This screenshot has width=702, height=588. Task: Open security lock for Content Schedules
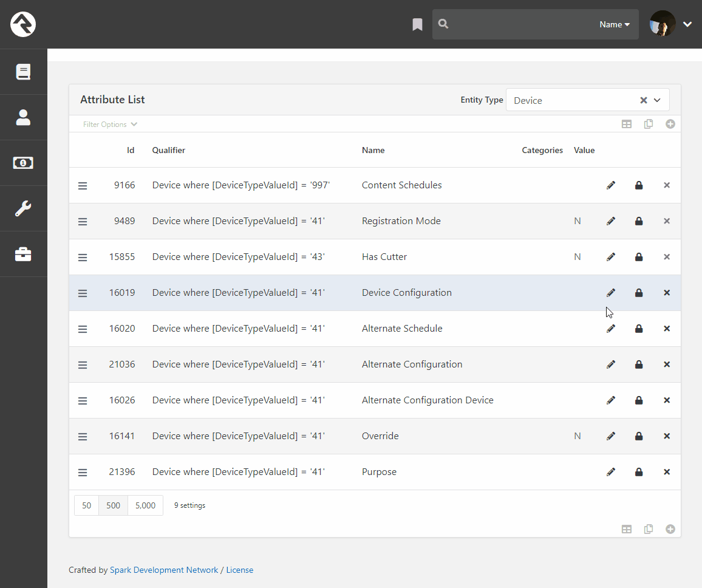(639, 185)
